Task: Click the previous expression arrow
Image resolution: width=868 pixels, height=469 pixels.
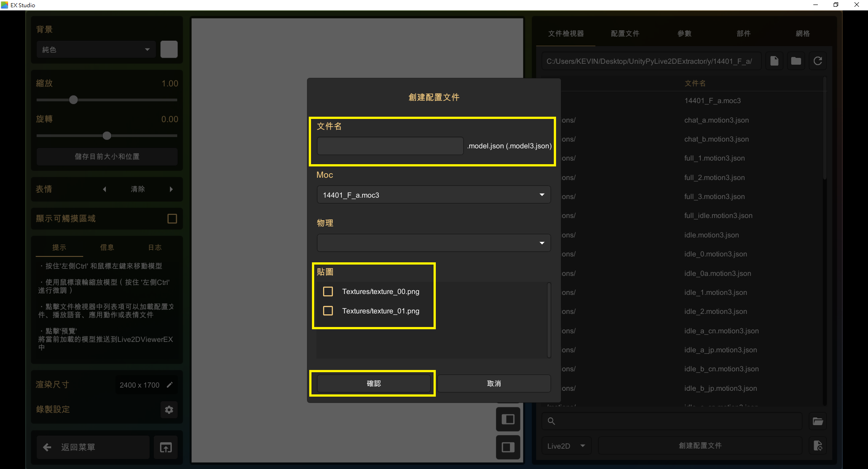Action: (x=104, y=189)
